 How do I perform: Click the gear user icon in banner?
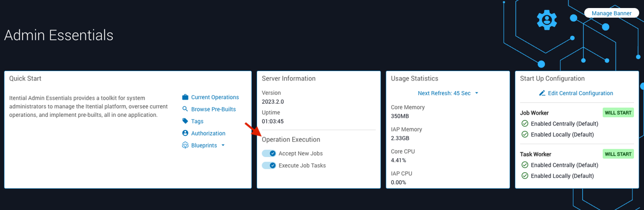point(546,20)
